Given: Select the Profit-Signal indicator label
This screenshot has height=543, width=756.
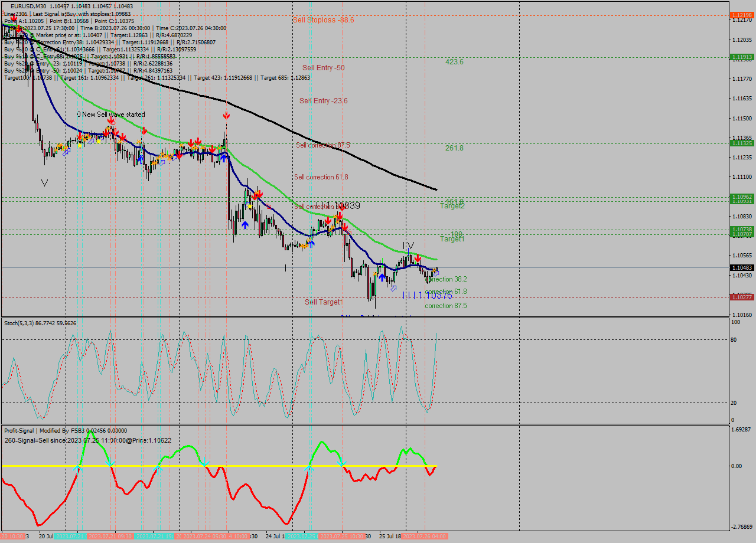Looking at the screenshot, I should click(x=19, y=430).
